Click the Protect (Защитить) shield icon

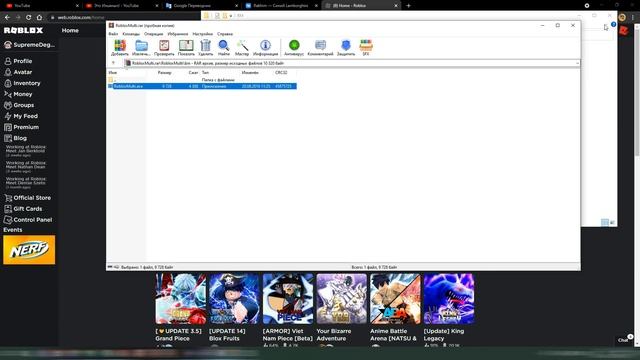pyautogui.click(x=346, y=48)
